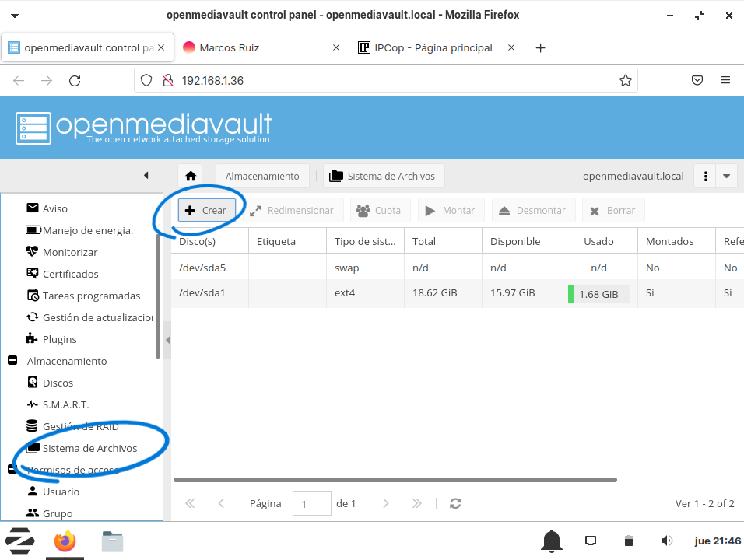Collapse the Almacenamiento tree section
This screenshot has width=744, height=560.
click(12, 361)
